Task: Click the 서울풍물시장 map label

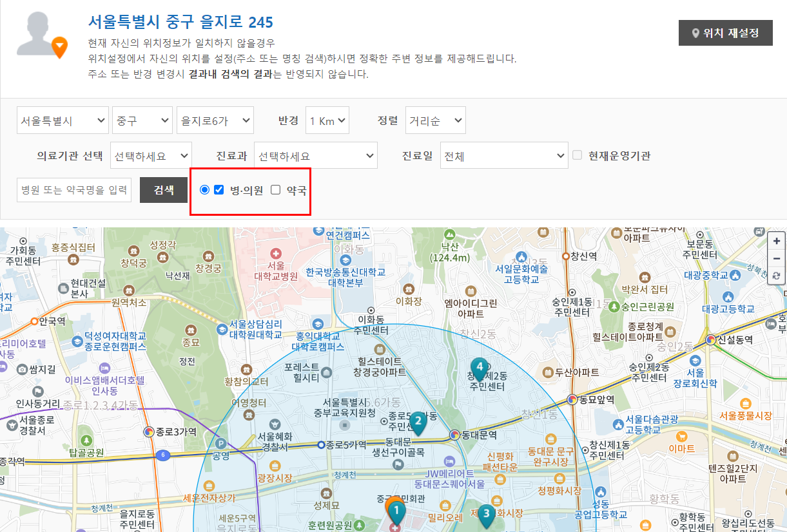Action: coord(746,416)
